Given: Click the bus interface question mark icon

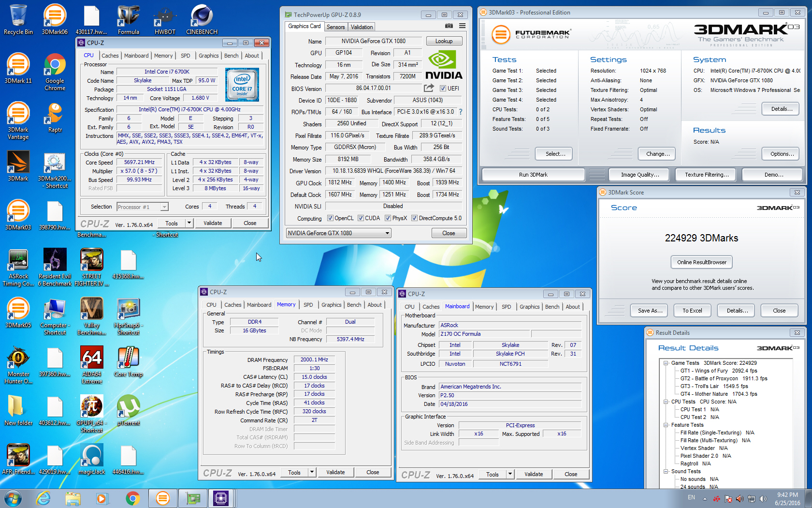Looking at the screenshot, I should coord(461,112).
